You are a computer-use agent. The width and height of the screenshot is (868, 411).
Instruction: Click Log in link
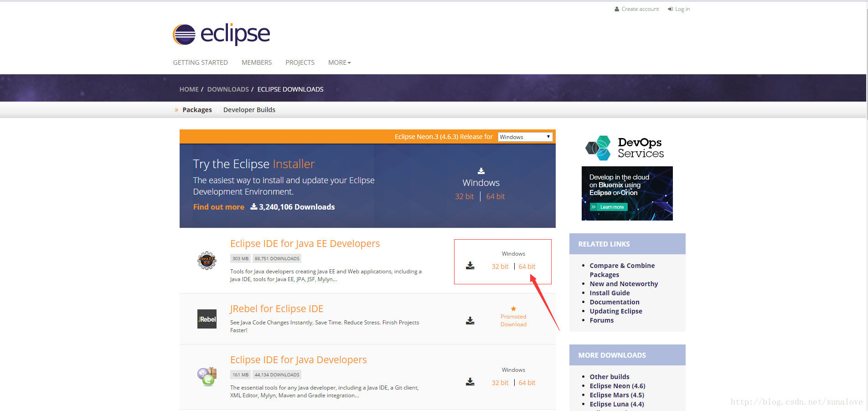coord(682,9)
